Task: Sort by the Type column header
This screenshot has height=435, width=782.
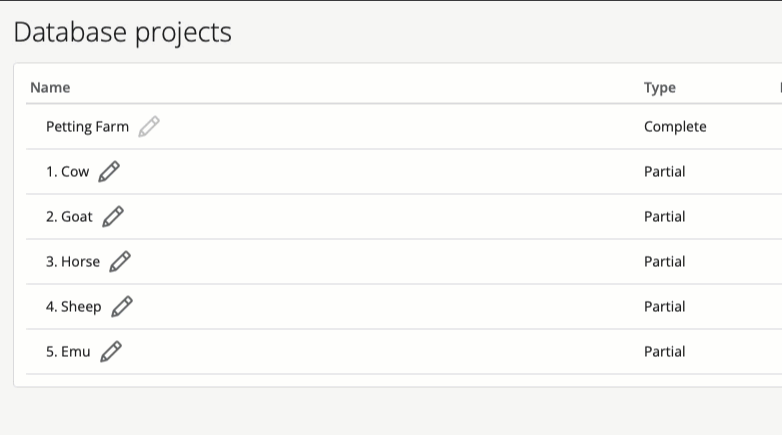Action: (659, 88)
